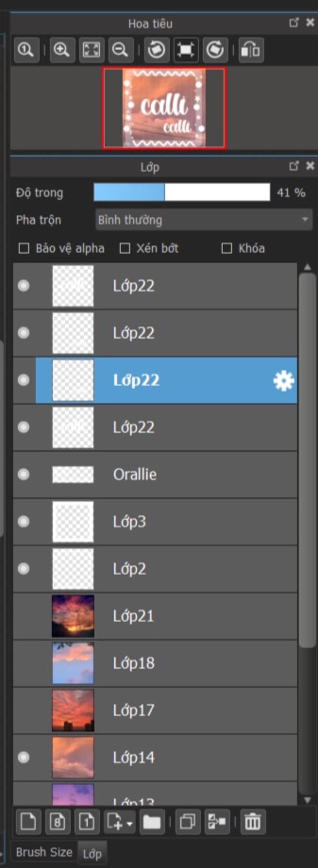
Task: Click the fit-to-screen icon in Navigator
Action: pyautogui.click(x=91, y=50)
